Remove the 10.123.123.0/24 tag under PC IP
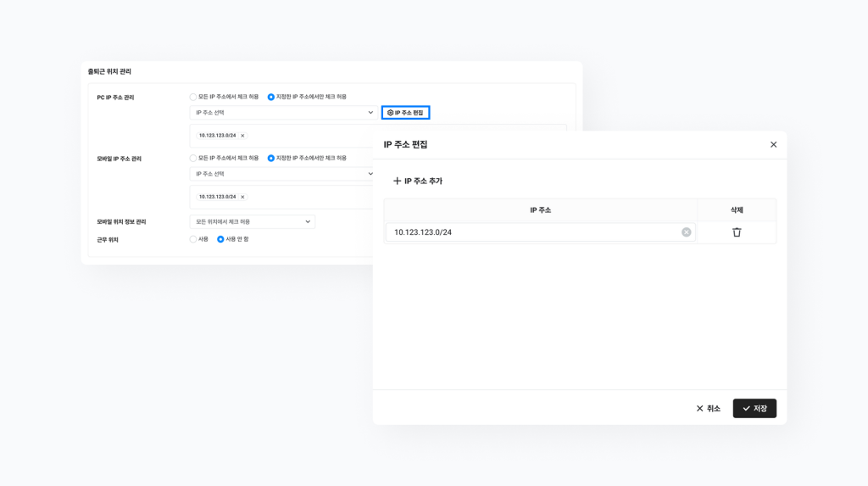This screenshot has width=868, height=486. (242, 136)
